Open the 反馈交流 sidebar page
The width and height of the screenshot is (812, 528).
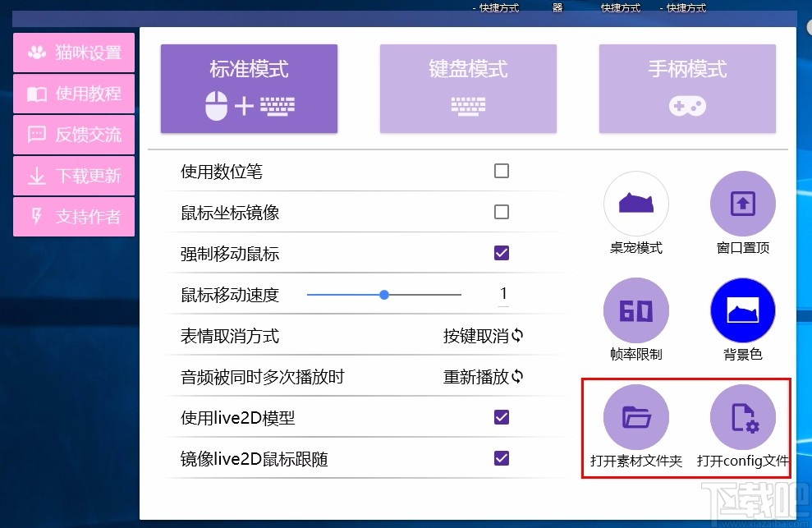tap(74, 135)
